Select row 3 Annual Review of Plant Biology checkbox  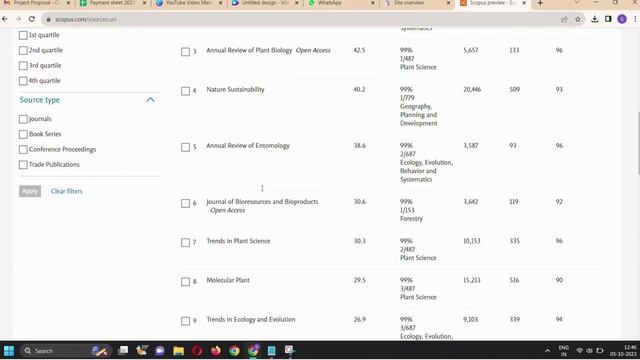point(185,51)
